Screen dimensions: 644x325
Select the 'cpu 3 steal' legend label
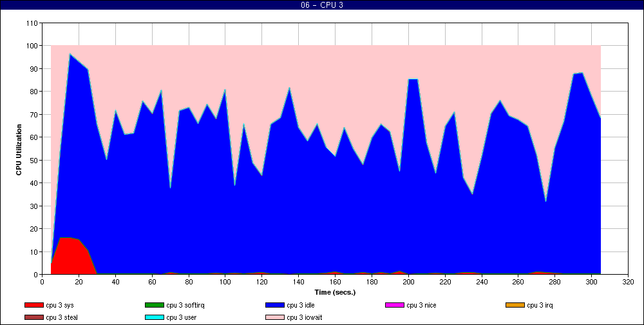62,318
